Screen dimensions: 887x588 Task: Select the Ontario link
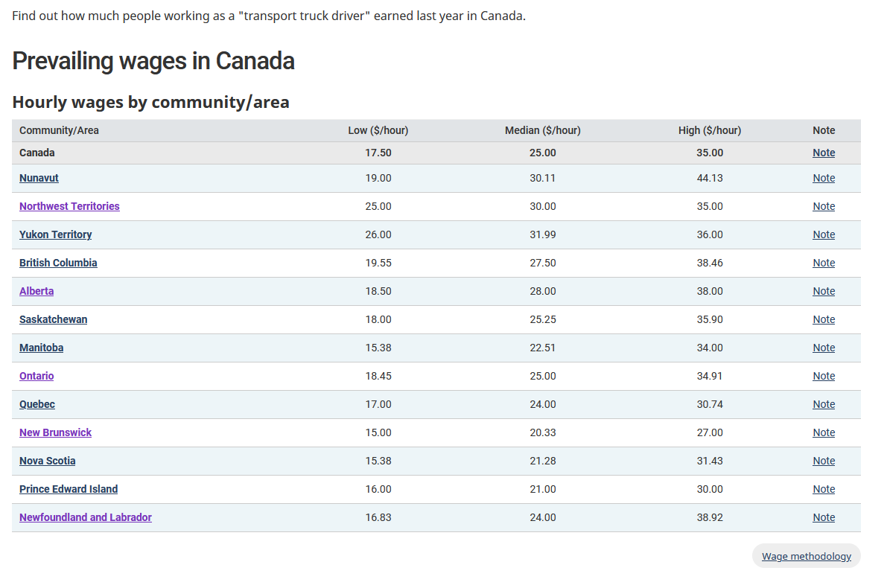tap(36, 376)
